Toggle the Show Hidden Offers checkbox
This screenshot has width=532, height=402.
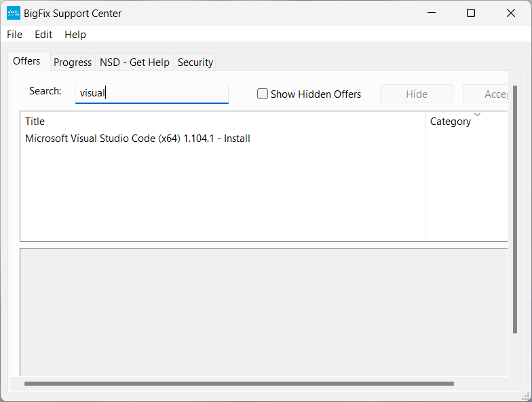263,94
